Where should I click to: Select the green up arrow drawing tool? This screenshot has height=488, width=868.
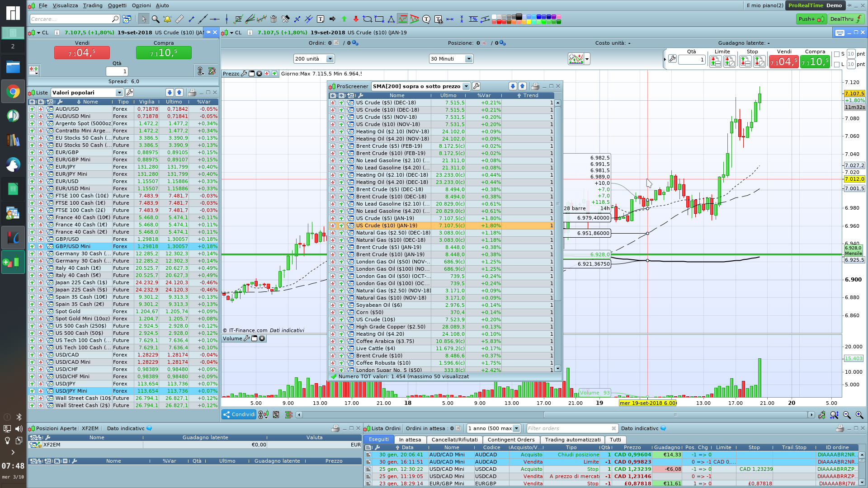click(344, 19)
